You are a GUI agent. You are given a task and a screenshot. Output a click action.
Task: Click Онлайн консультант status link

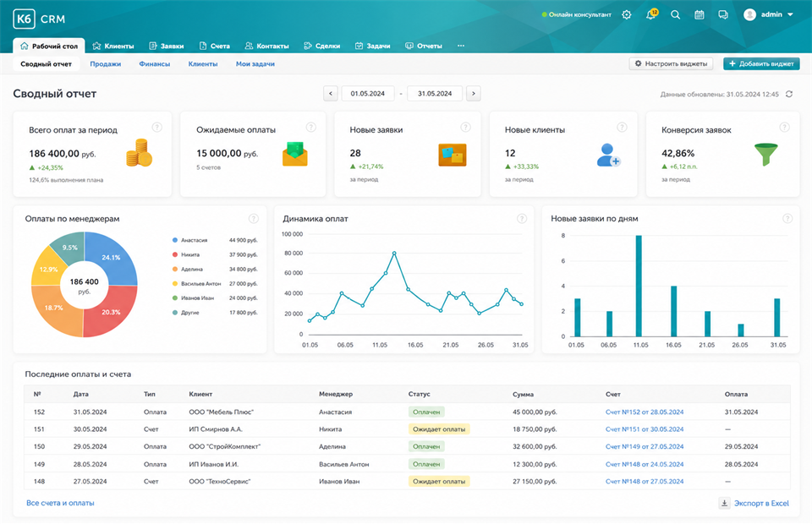[x=576, y=14]
